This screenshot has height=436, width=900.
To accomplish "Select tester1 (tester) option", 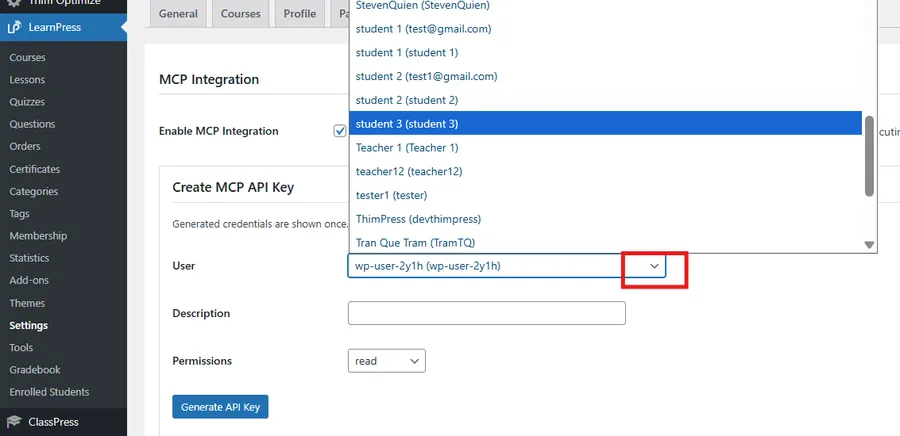I will 606,195.
